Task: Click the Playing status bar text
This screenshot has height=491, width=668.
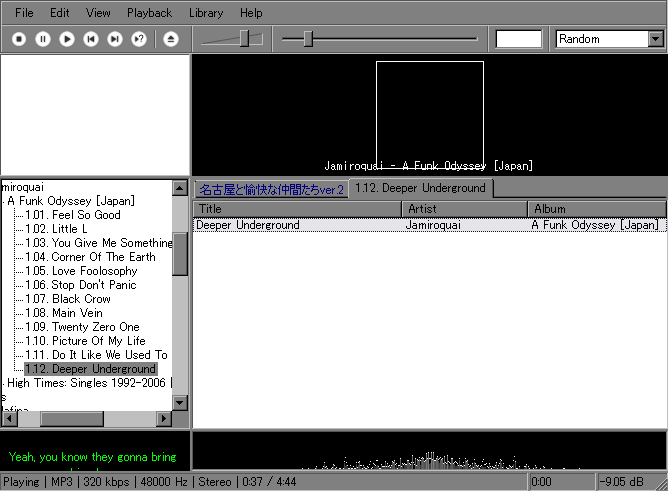Action: click(x=21, y=482)
